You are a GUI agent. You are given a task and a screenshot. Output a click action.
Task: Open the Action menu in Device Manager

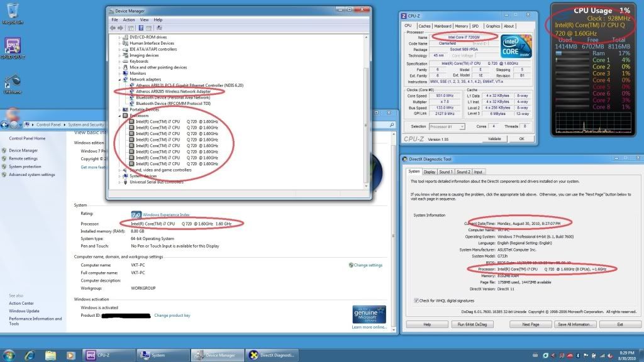click(x=128, y=19)
